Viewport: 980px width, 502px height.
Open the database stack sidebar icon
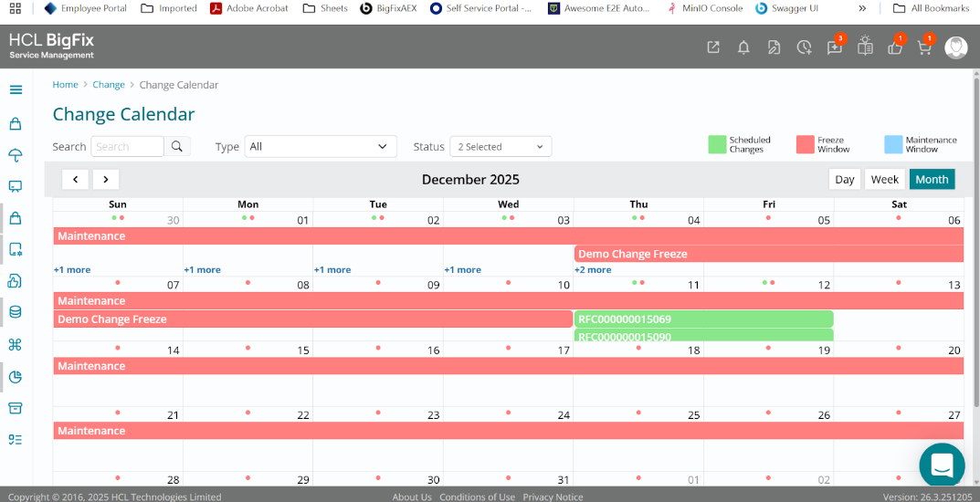(x=16, y=312)
